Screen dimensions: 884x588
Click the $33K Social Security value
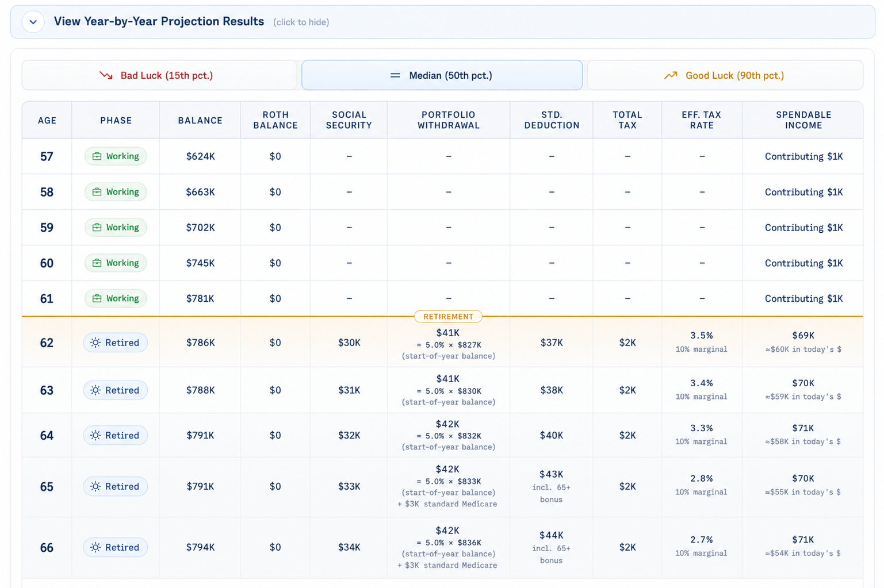pos(349,486)
